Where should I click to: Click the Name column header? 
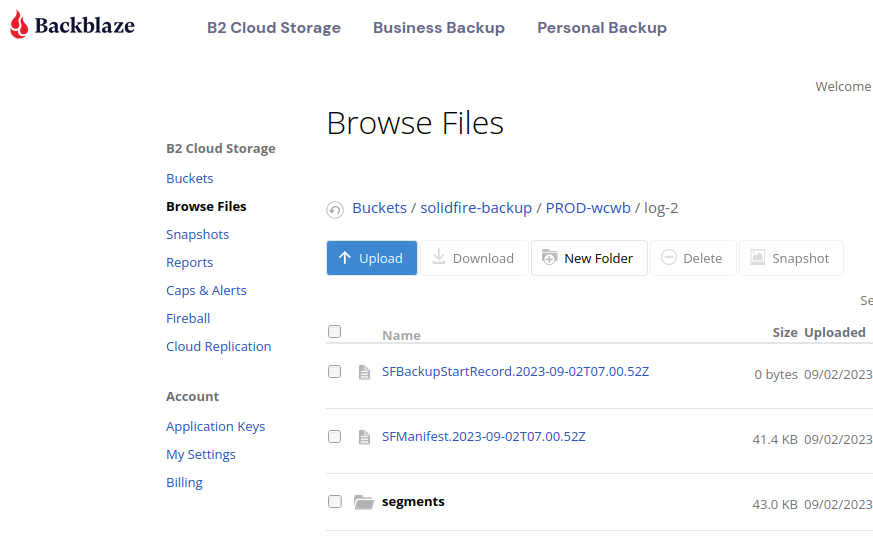click(x=401, y=335)
